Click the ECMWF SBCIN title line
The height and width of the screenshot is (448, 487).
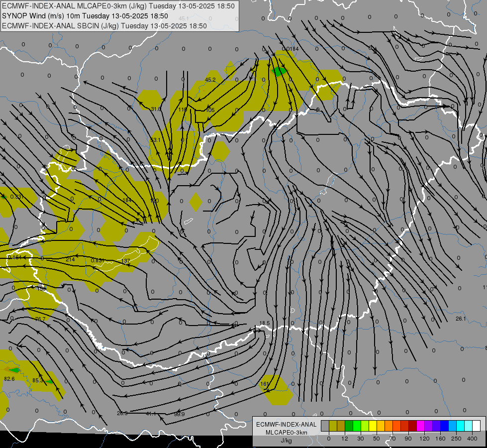pyautogui.click(x=104, y=26)
